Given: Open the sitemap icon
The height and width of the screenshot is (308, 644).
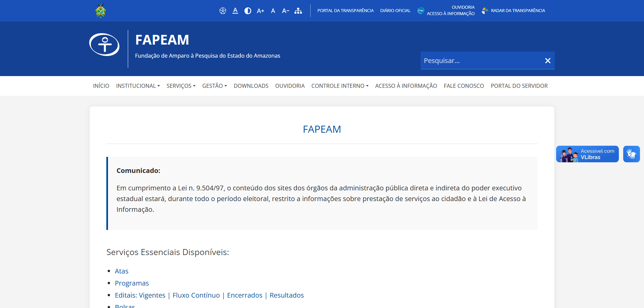Looking at the screenshot, I should coord(298,11).
